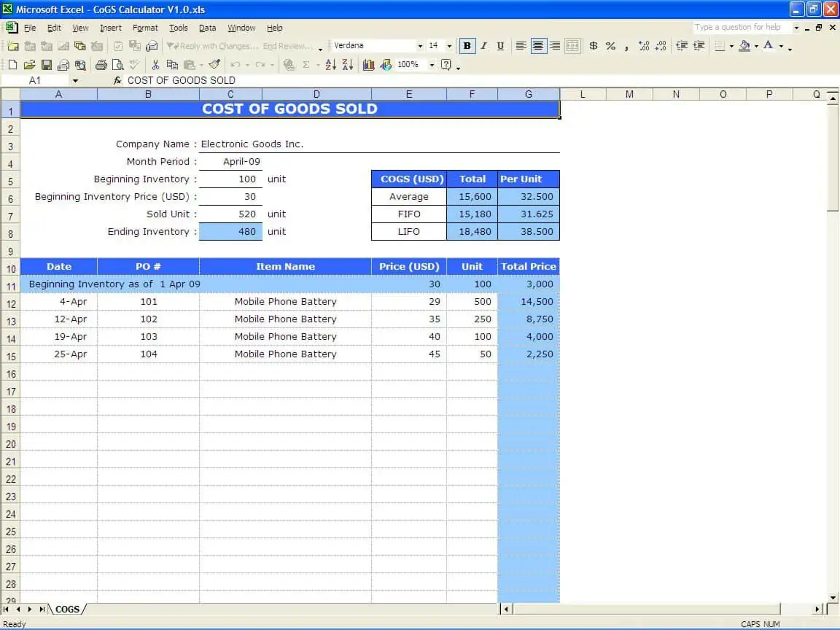
Task: Decrease decimal places
Action: coord(661,46)
